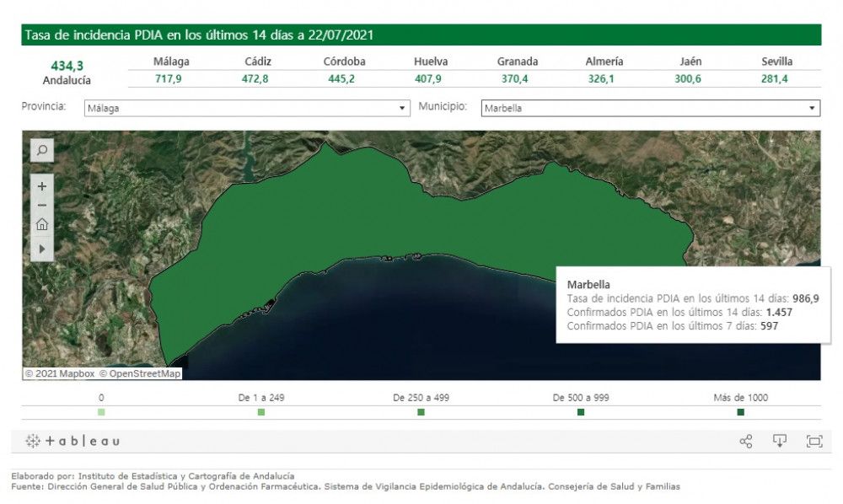Viewport: 843px width, 504px height.
Task: Select the Cádiz province header
Action: (x=257, y=62)
